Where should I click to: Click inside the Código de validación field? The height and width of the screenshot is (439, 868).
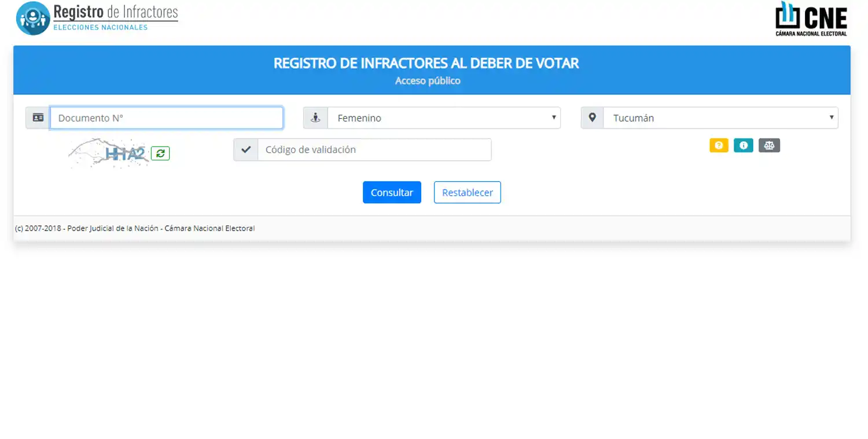point(375,149)
